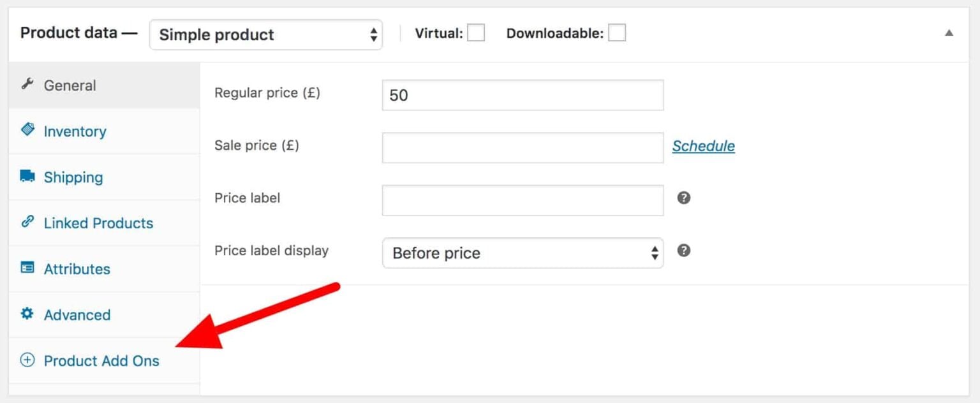Click the help icon for Price label display
The width and height of the screenshot is (980, 403).
[x=683, y=251]
